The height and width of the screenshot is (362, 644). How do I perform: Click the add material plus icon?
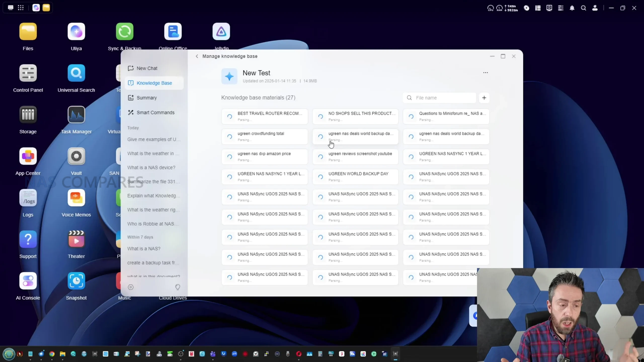pos(484,98)
